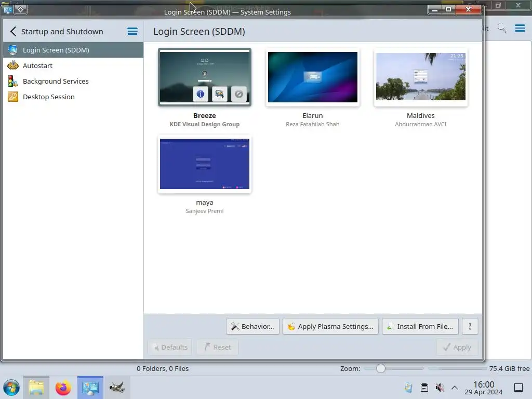Click '0 Folders, 0 Files' status text
Viewport: 532px width, 399px height.
163,368
